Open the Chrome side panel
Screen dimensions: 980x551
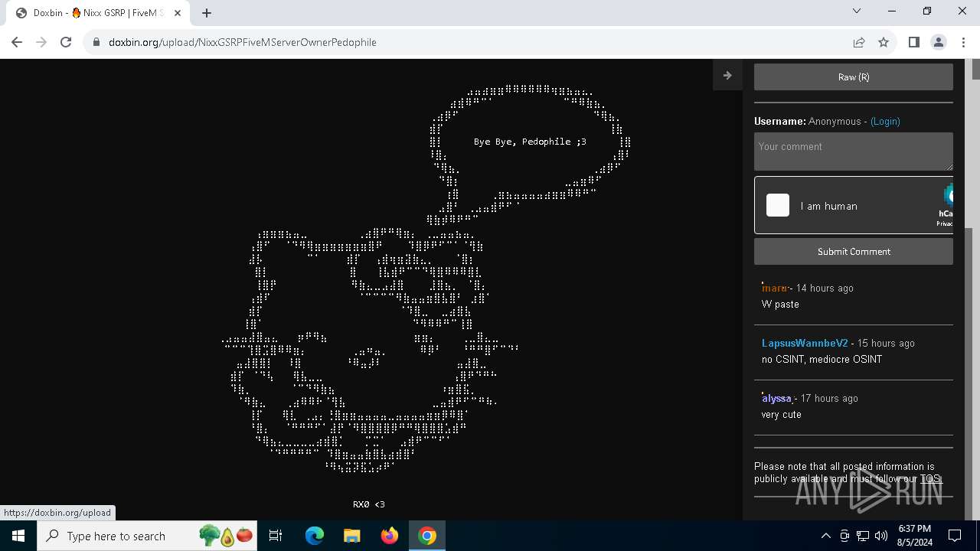tap(913, 42)
